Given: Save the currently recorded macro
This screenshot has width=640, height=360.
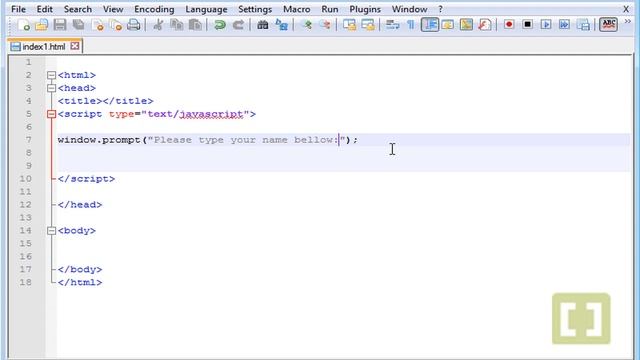Looking at the screenshot, I should tap(584, 25).
